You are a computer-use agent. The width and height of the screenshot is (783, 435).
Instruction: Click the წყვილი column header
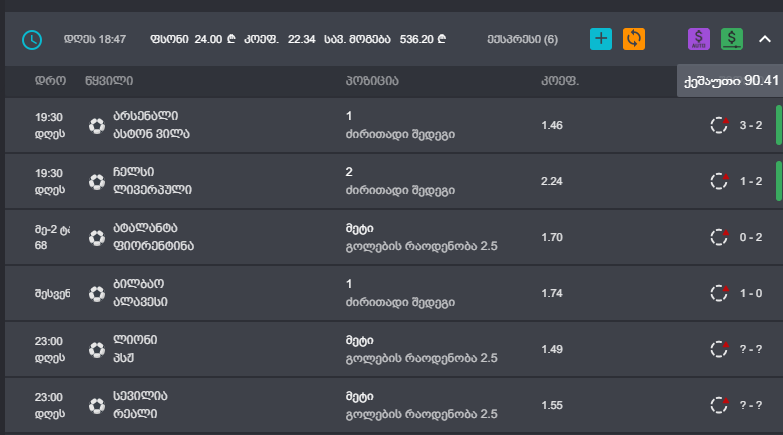109,81
